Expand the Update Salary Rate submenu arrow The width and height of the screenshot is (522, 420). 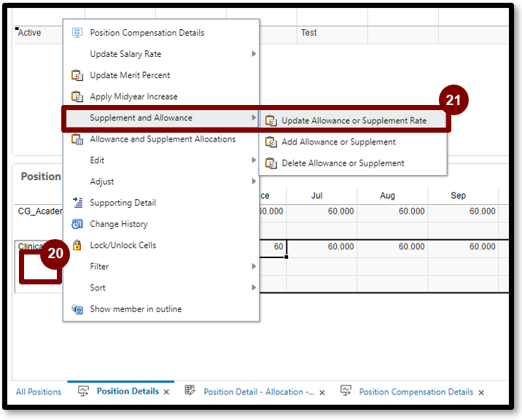254,54
